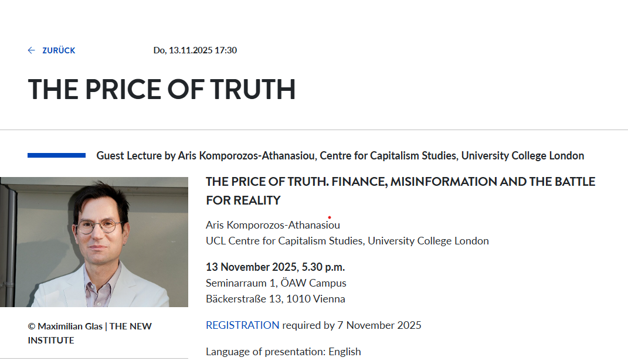Image resolution: width=628 pixels, height=364 pixels.
Task: Click the small red dot above the speaker name
Action: [x=329, y=217]
